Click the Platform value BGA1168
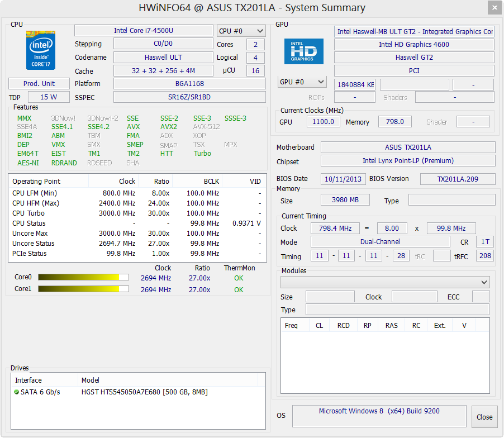 189,84
